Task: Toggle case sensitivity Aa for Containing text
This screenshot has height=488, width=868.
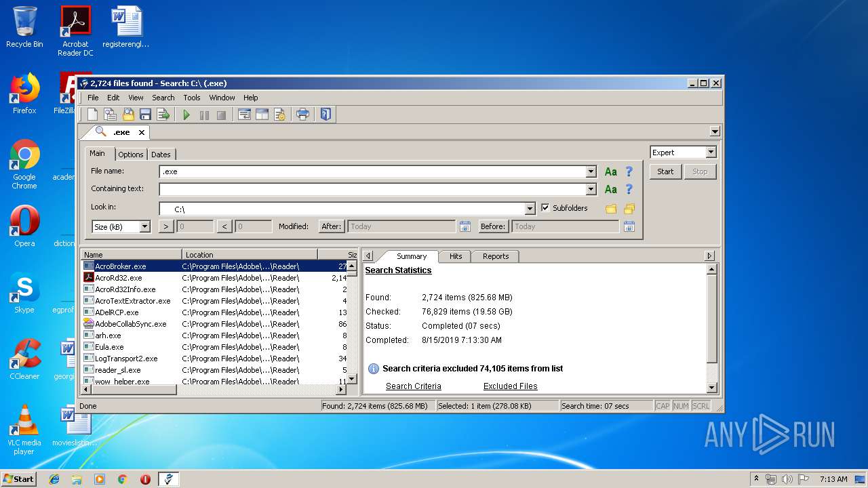Action: pos(611,189)
